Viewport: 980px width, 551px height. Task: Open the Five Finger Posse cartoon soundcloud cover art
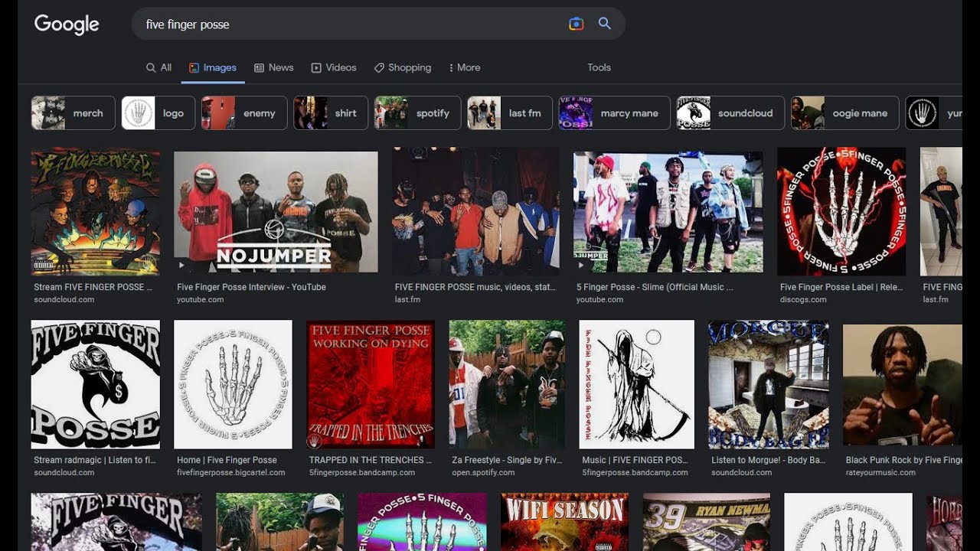(x=96, y=211)
